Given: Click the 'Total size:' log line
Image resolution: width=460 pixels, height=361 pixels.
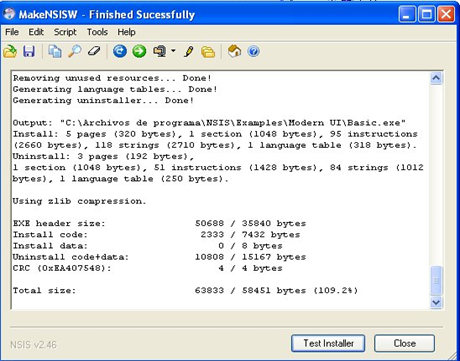Looking at the screenshot, I should coord(185,290).
